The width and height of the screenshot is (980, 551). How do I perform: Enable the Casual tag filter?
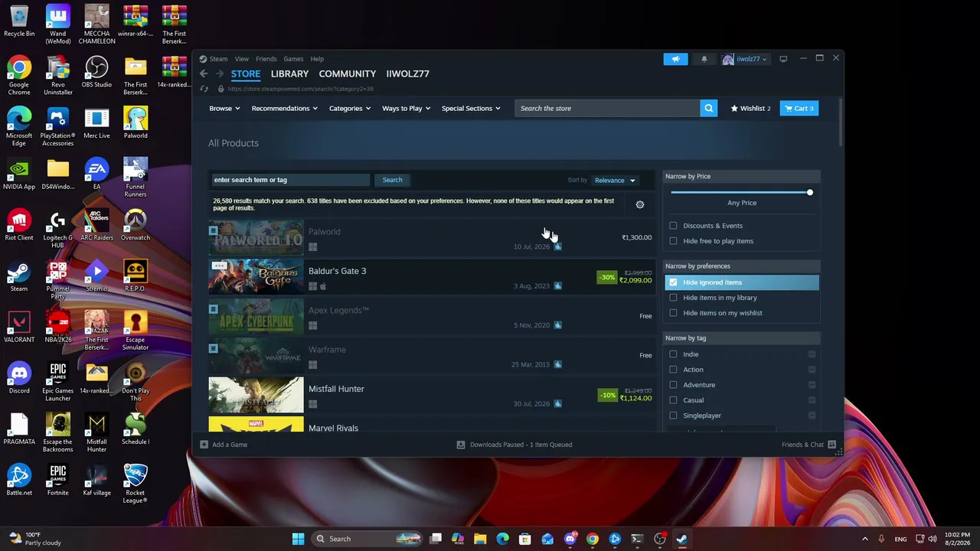[673, 400]
